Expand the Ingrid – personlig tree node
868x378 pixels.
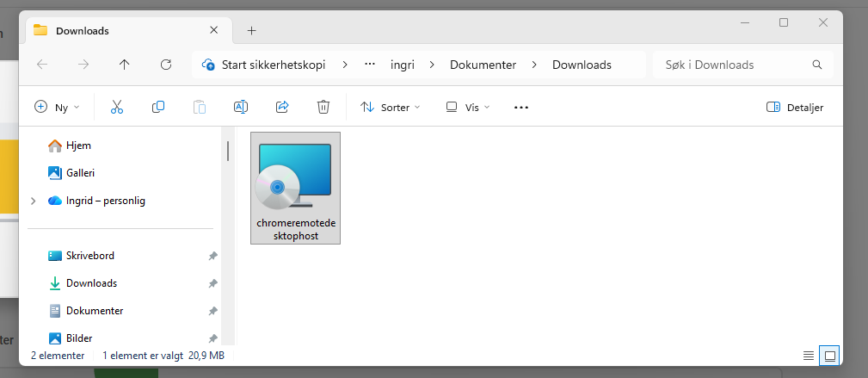click(34, 201)
